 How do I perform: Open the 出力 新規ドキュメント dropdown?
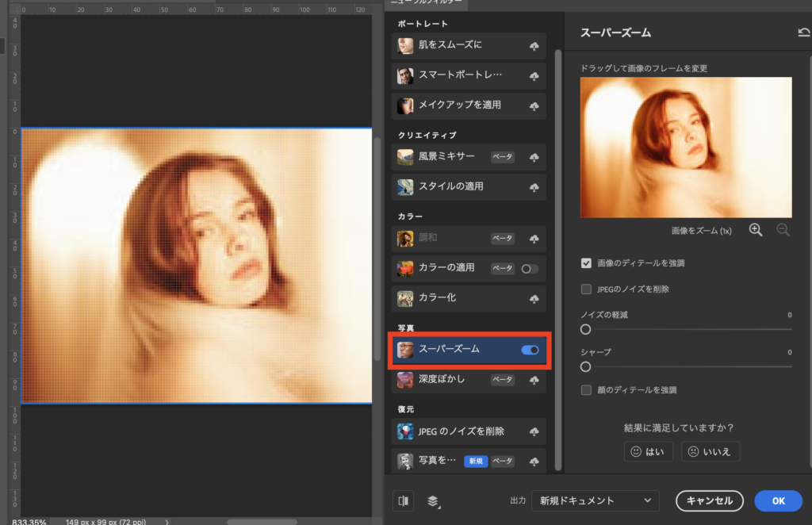click(x=596, y=500)
